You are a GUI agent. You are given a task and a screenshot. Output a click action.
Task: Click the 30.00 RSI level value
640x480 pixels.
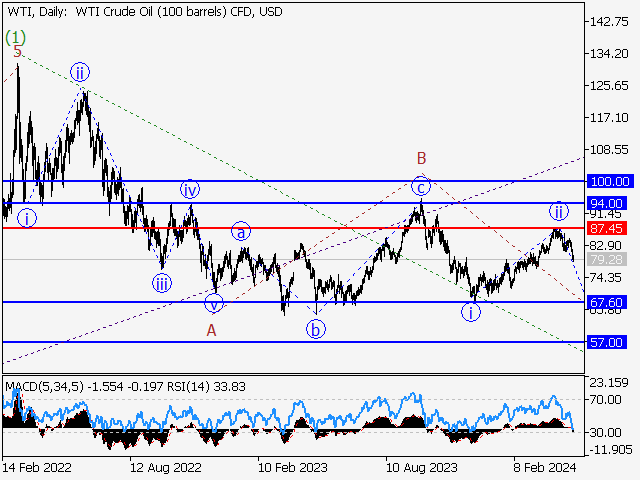coord(606,432)
